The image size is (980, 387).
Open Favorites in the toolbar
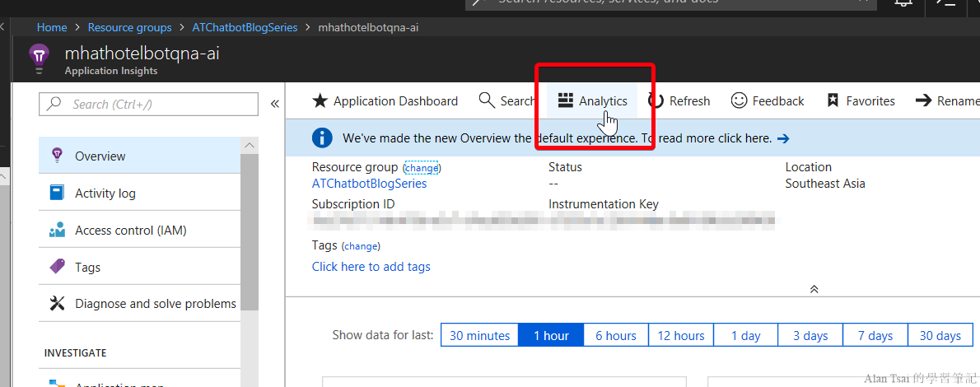point(861,100)
